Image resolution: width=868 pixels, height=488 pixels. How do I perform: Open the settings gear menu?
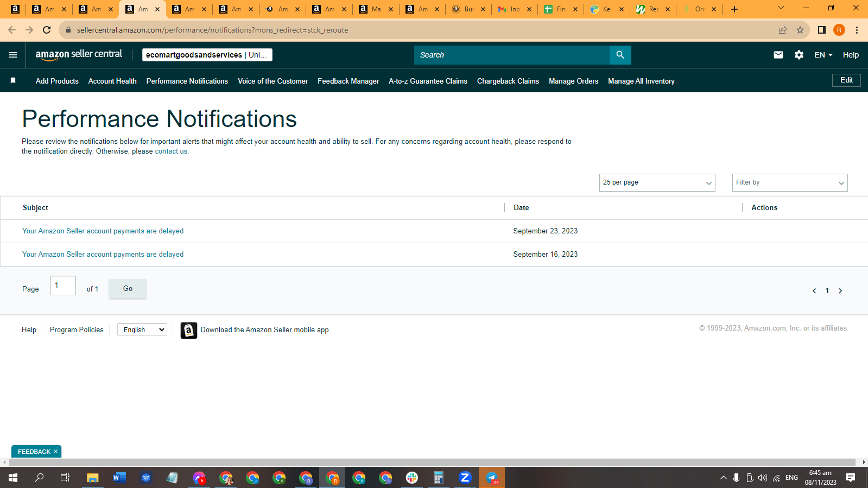click(x=799, y=55)
